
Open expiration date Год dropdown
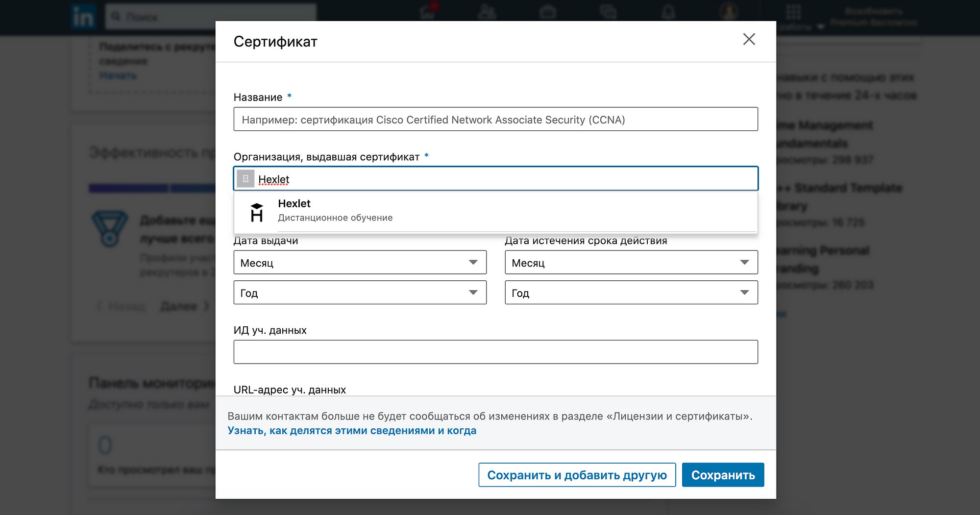[x=631, y=293]
